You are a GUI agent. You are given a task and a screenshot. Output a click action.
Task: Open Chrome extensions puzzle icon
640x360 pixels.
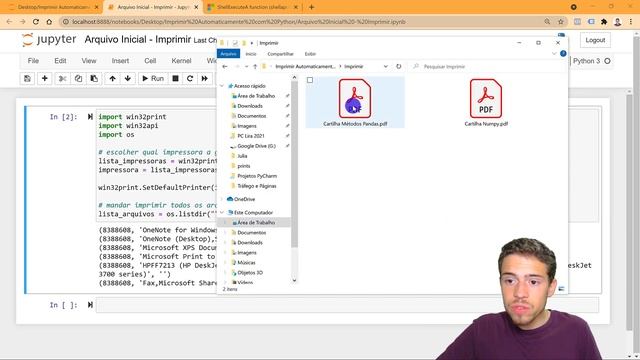click(x=604, y=22)
